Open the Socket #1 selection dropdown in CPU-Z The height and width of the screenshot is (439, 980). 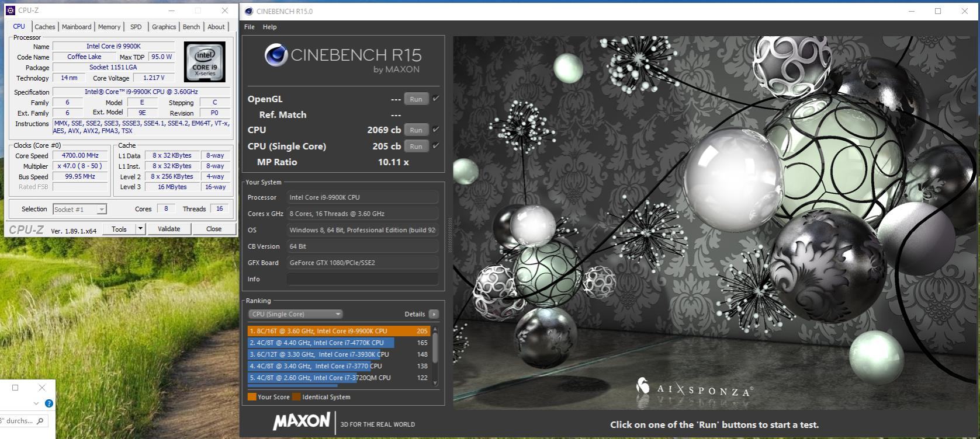click(79, 209)
